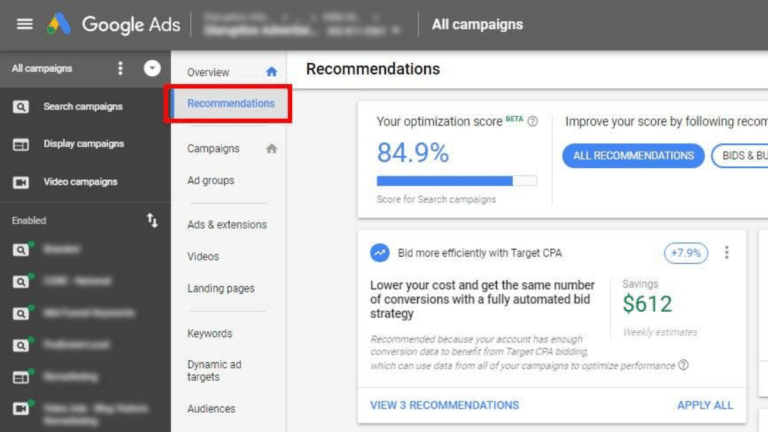Screen dimensions: 768x432
Task: Click Bid more efficiently with Target CPA title
Action: pos(480,253)
